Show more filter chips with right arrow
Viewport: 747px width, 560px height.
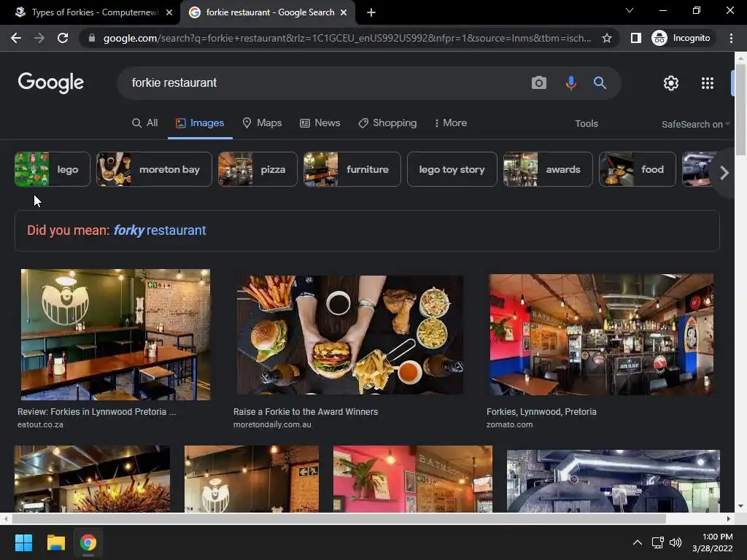[724, 172]
